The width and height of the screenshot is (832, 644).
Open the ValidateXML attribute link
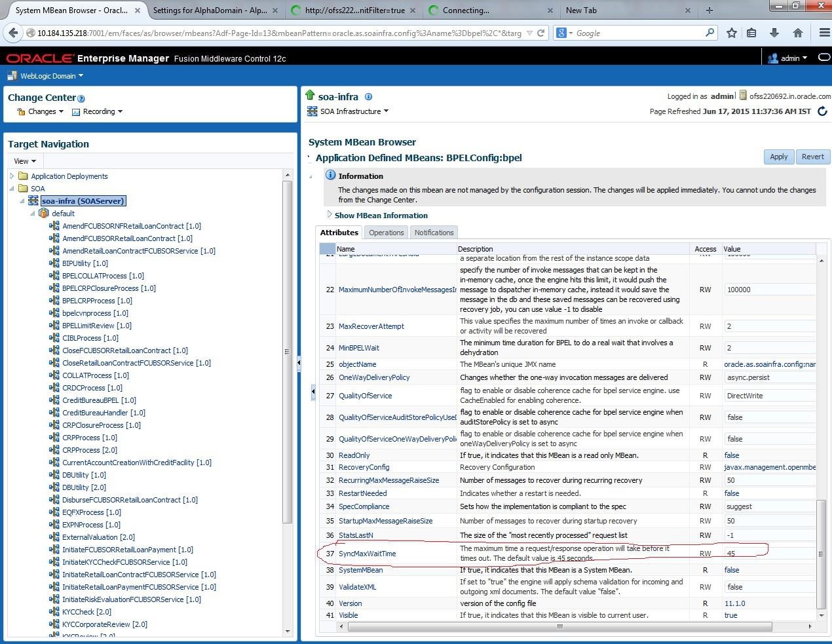tap(357, 587)
